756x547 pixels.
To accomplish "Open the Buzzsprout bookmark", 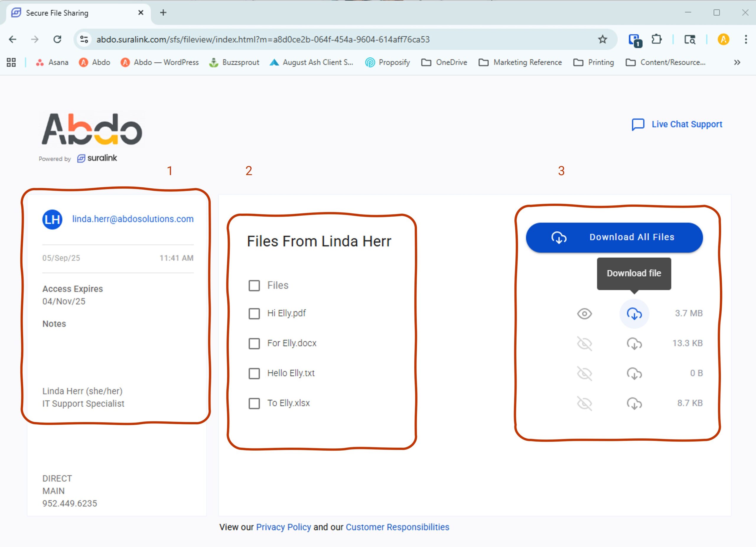I will [234, 62].
